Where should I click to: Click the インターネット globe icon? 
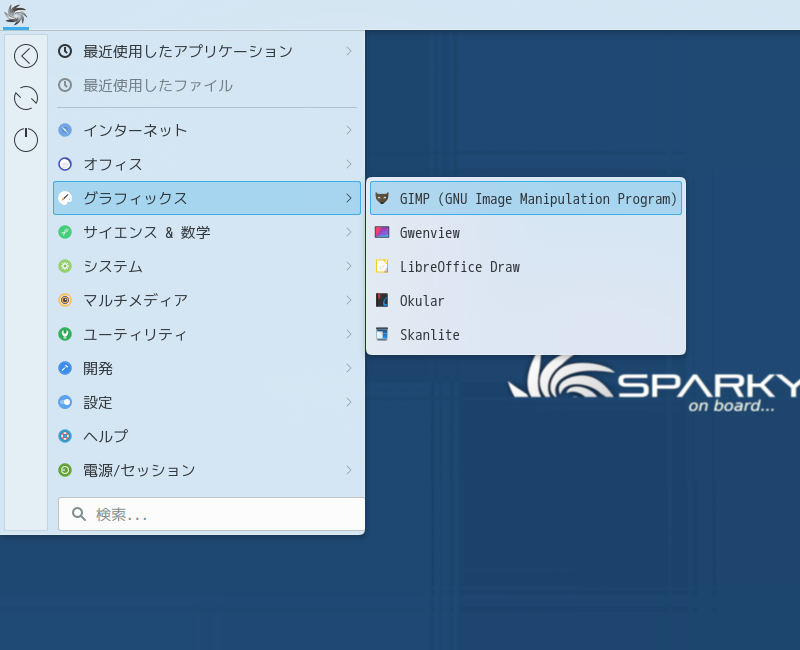[x=65, y=130]
